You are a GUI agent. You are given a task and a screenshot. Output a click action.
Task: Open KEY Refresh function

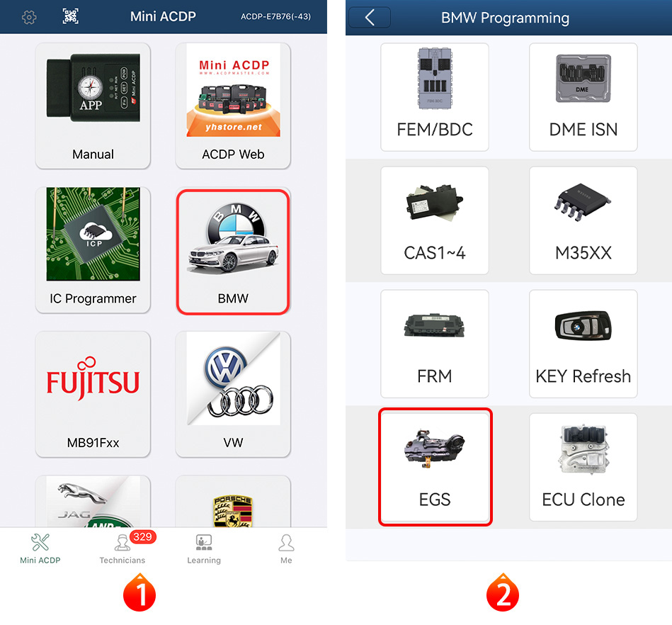coord(583,344)
